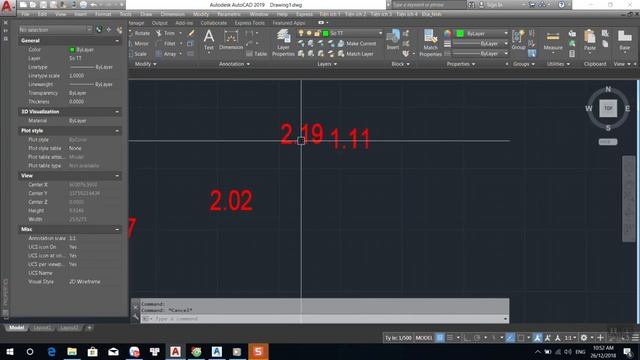Toggle layer lock icon in layer dropdown

click(317, 33)
